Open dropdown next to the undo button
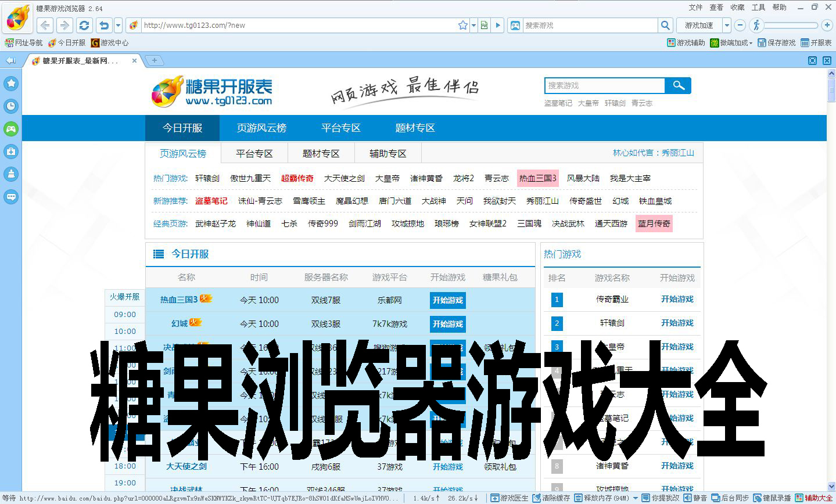 [x=118, y=25]
